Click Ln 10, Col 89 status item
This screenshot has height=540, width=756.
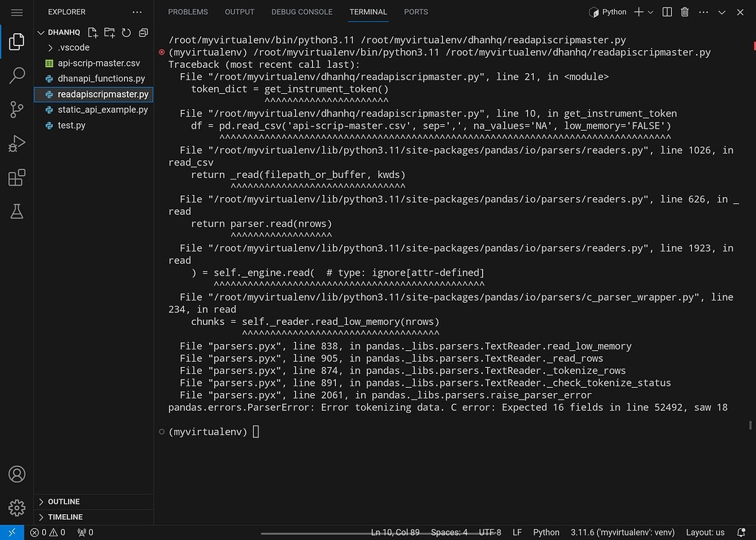395,533
